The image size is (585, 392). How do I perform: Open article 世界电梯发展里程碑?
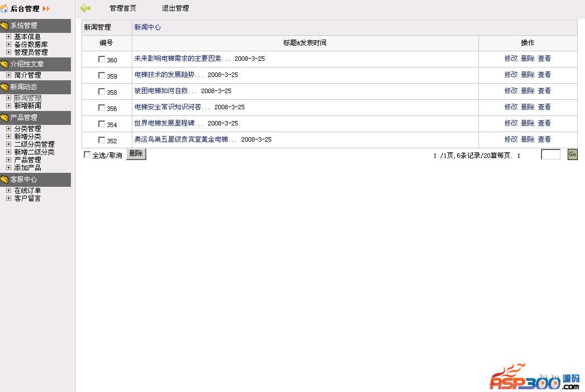pyautogui.click(x=169, y=123)
